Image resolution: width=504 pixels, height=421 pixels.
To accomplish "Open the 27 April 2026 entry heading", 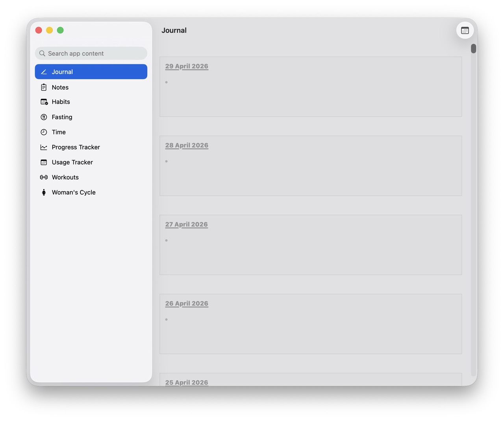I will click(x=186, y=224).
